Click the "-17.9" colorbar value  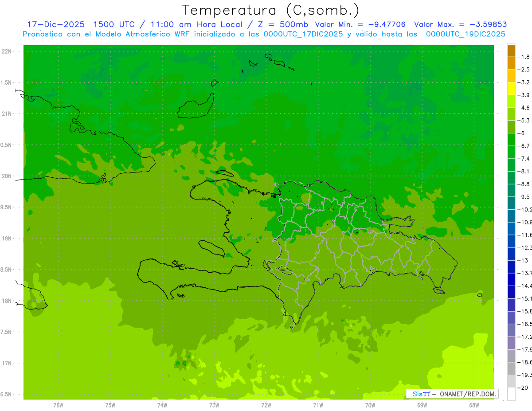click(525, 349)
